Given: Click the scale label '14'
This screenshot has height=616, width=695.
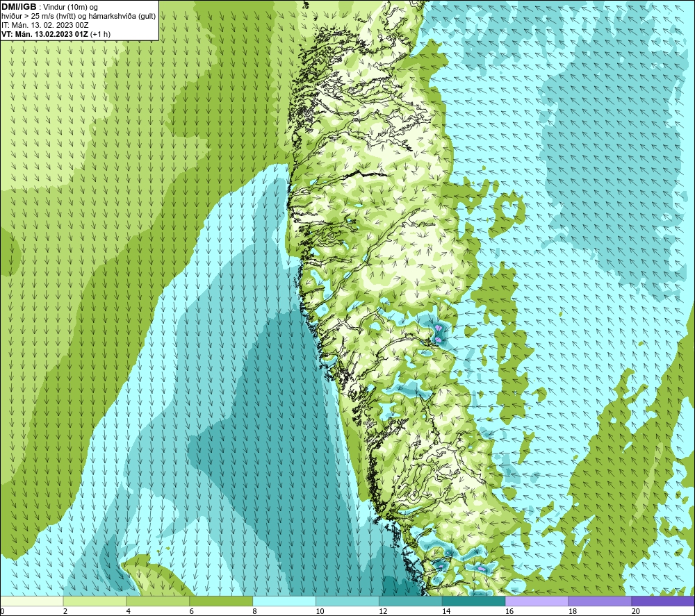Looking at the screenshot, I should 446,611.
